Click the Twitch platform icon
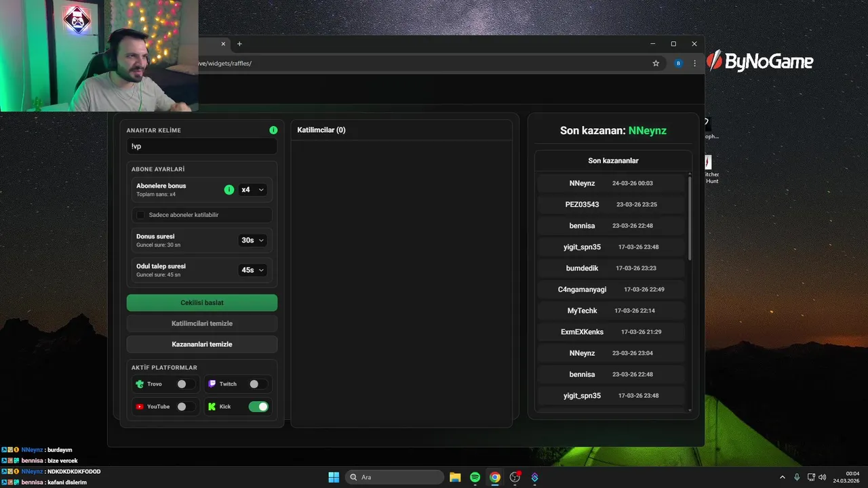Screen dimensions: 868x488 [212, 384]
